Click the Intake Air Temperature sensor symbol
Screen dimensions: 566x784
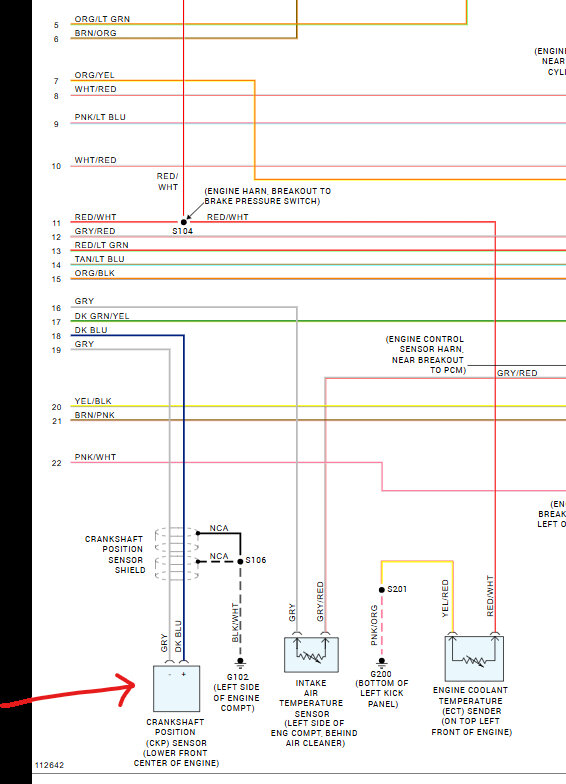[x=312, y=654]
